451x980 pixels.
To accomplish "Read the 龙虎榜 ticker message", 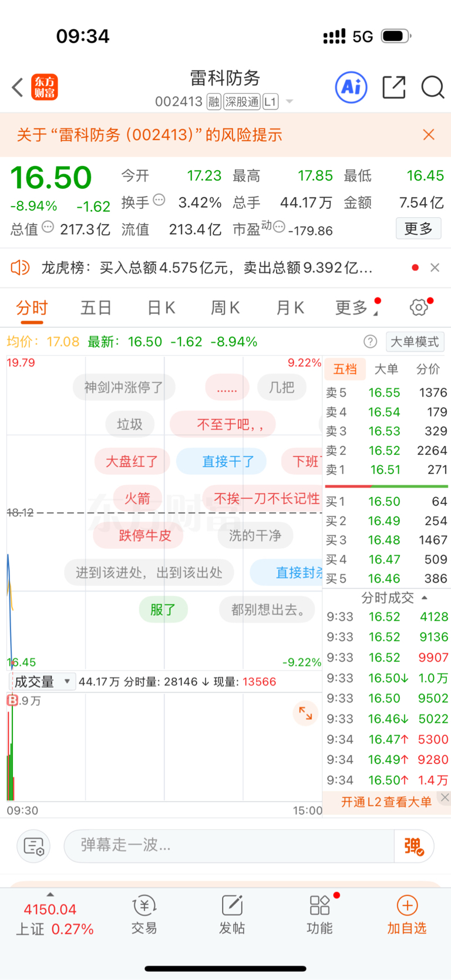I will [207, 268].
